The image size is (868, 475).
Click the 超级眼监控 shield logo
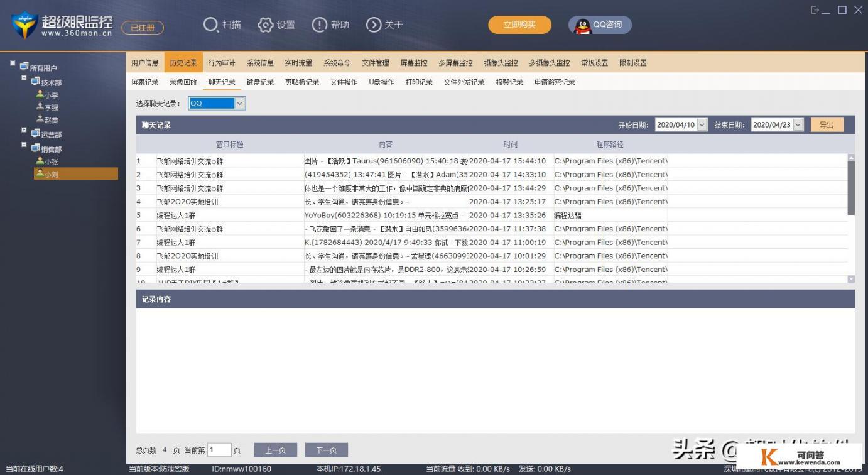pos(24,25)
